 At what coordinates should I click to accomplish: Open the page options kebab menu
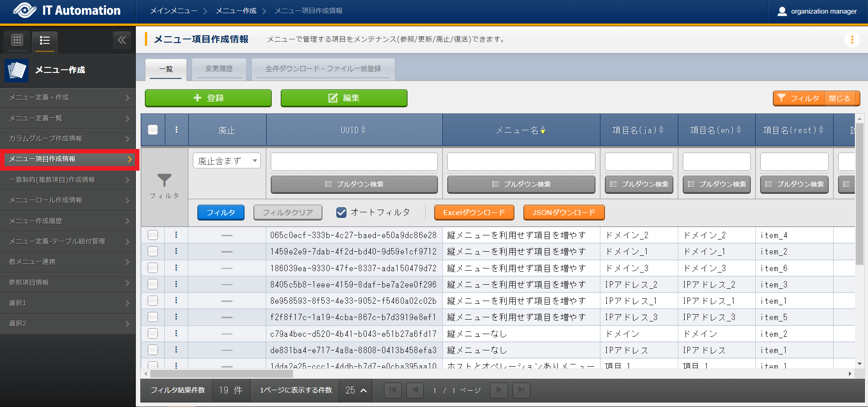[852, 40]
